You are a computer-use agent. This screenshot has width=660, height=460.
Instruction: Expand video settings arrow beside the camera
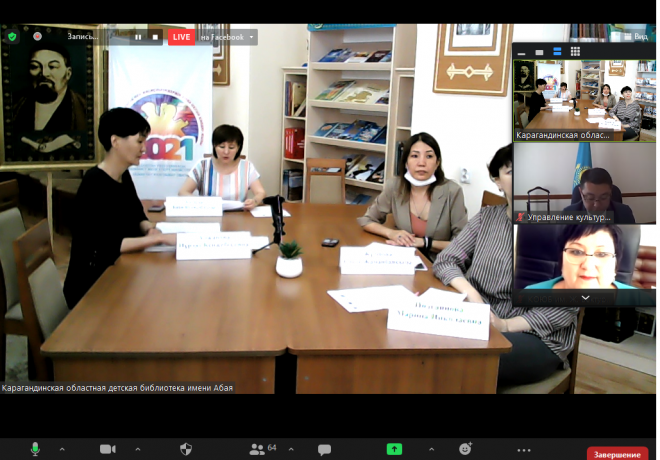point(138,449)
